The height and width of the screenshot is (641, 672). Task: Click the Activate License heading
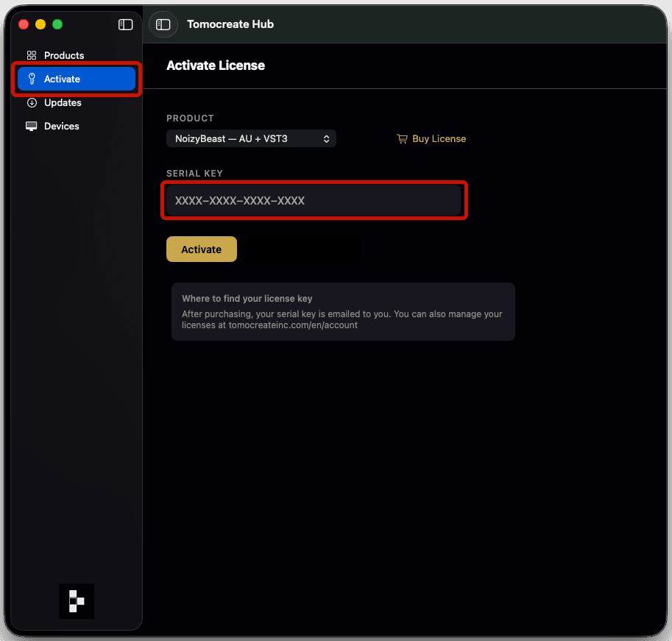click(216, 65)
